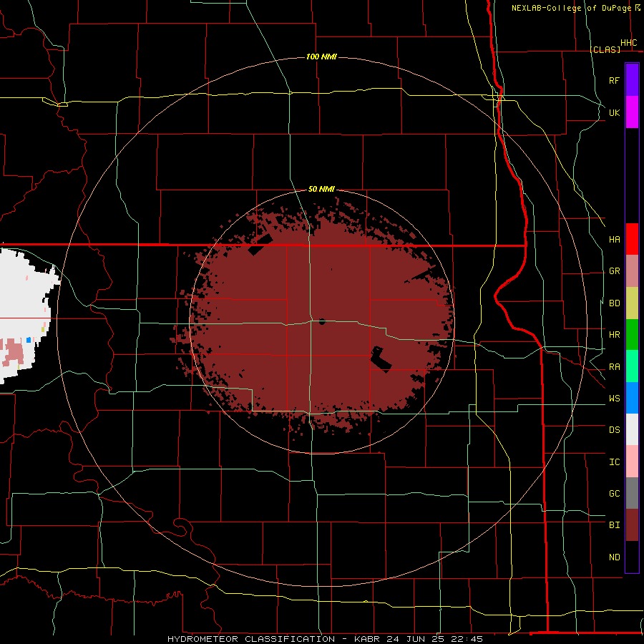Viewport: 644px width, 644px height.
Task: Click the GR legend label
Action: 614,271
